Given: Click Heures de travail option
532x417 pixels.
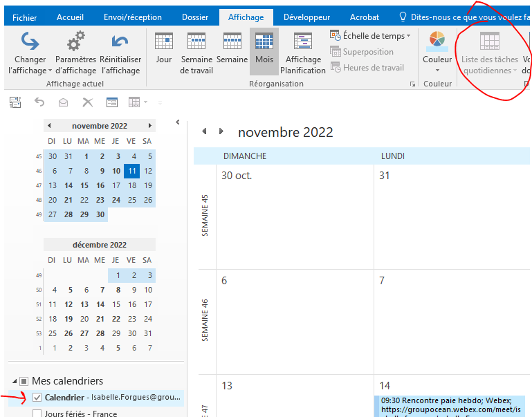Looking at the screenshot, I should pos(367,68).
